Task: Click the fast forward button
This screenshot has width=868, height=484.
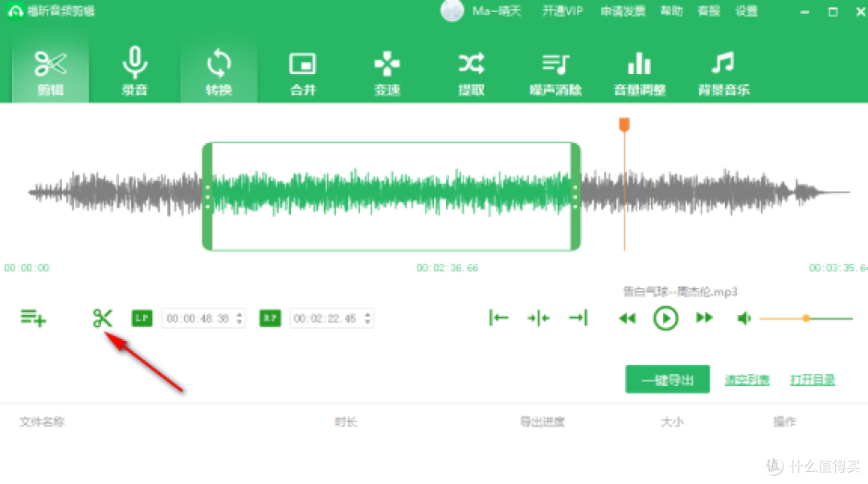Action: [x=704, y=318]
